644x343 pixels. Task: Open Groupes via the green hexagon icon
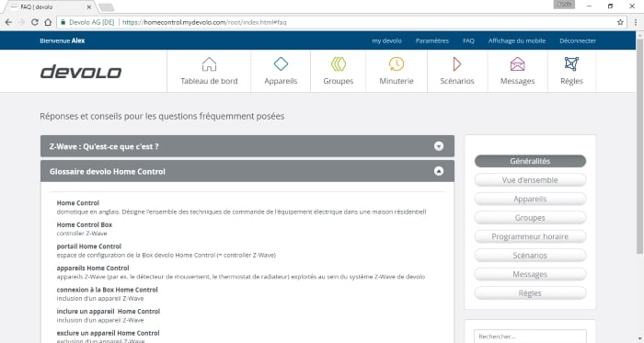pyautogui.click(x=338, y=64)
